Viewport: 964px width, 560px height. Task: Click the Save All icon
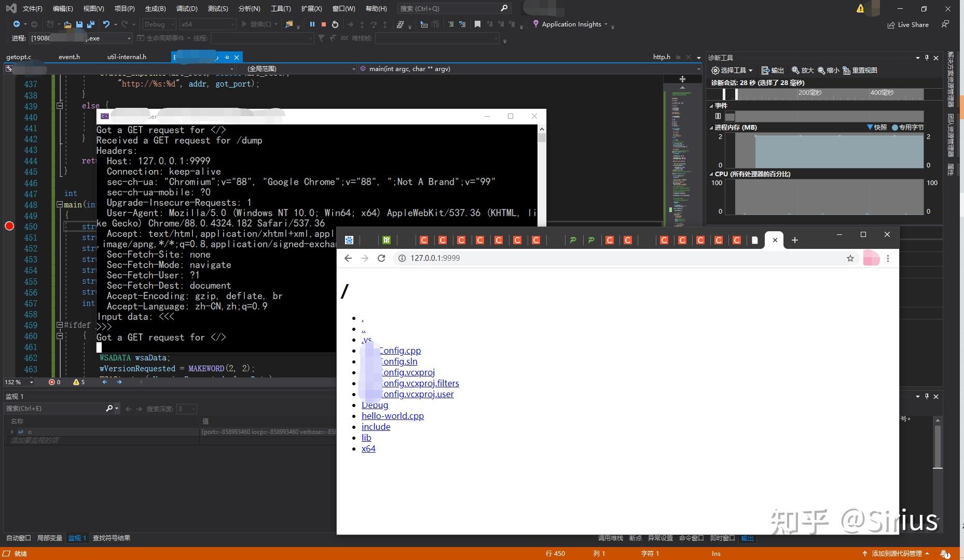[91, 24]
